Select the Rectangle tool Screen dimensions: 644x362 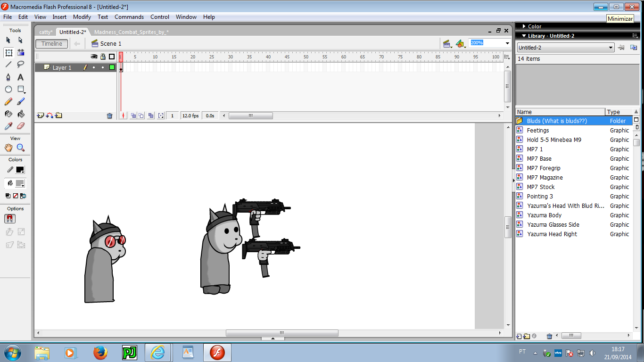(21, 89)
